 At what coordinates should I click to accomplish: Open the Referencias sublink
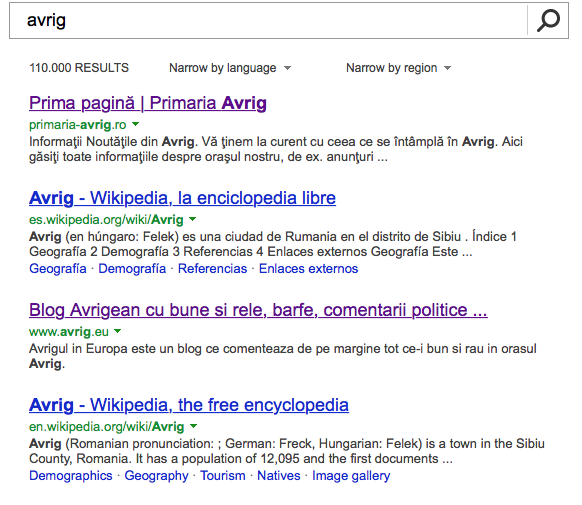[212, 269]
